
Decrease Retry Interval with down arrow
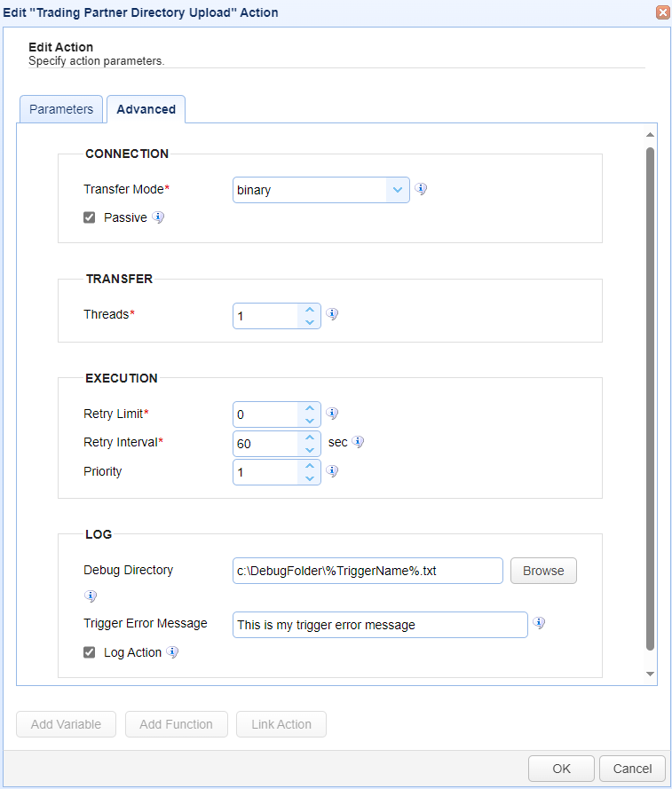pyautogui.click(x=310, y=450)
